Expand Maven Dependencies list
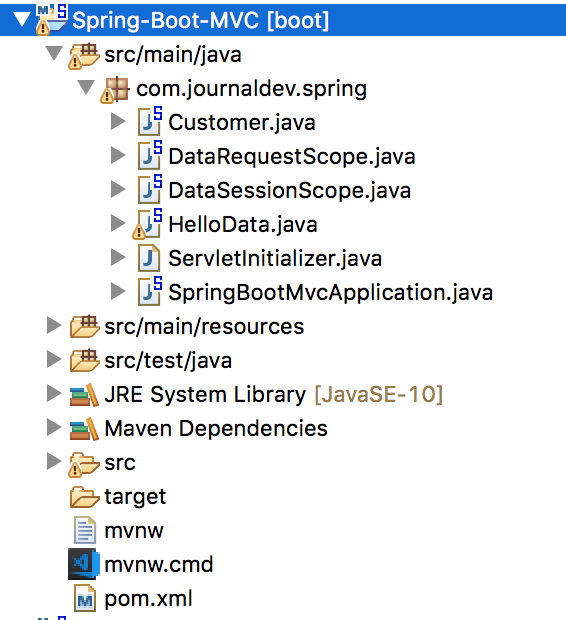Screen dimensions: 566x620 click(54, 428)
